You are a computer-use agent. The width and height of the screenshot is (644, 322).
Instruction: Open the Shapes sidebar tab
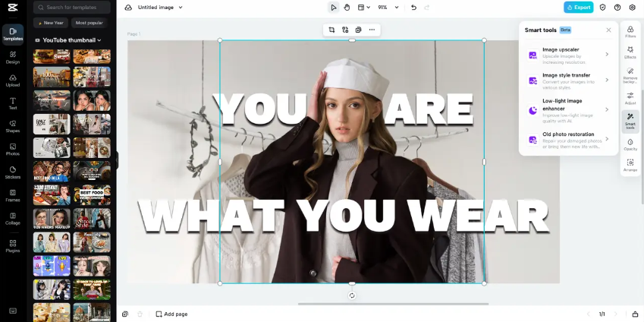13,127
